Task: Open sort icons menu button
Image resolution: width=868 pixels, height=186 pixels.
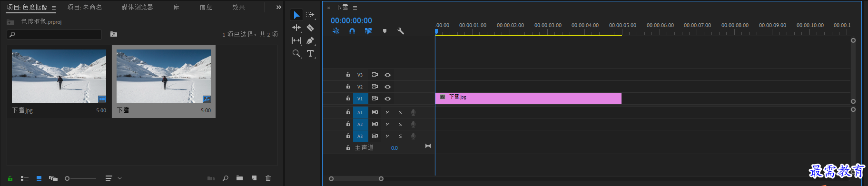Action: 109,178
